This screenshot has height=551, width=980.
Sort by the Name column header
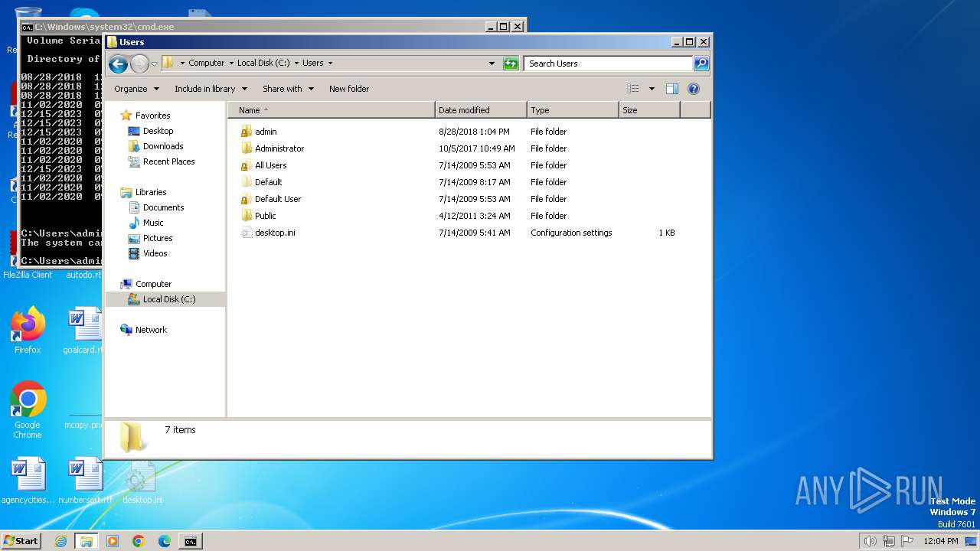coord(331,110)
